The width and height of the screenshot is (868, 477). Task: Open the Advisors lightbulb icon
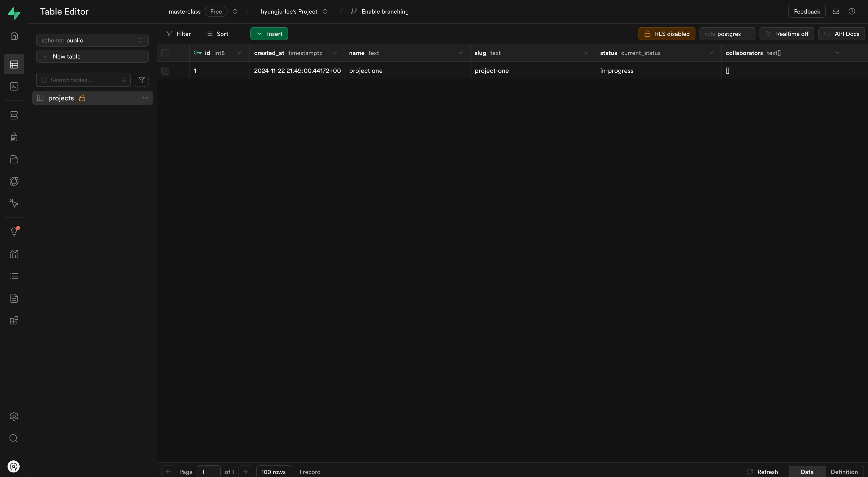pos(14,232)
